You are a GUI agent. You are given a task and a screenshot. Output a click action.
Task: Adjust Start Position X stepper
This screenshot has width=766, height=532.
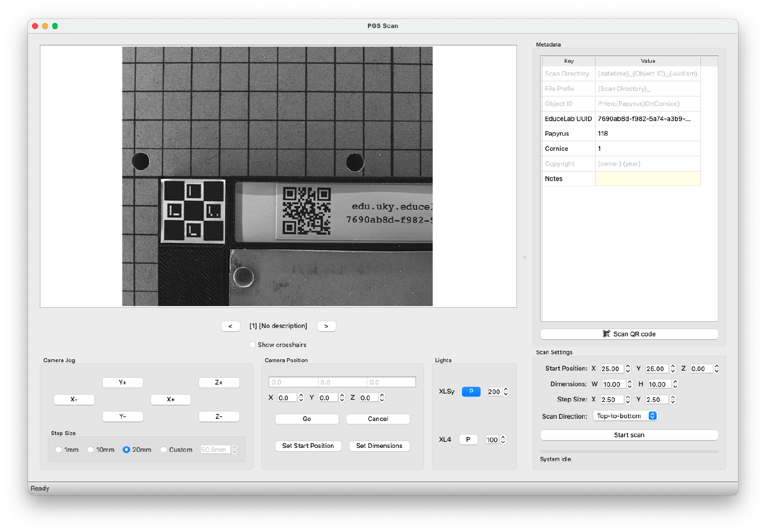[x=628, y=369]
